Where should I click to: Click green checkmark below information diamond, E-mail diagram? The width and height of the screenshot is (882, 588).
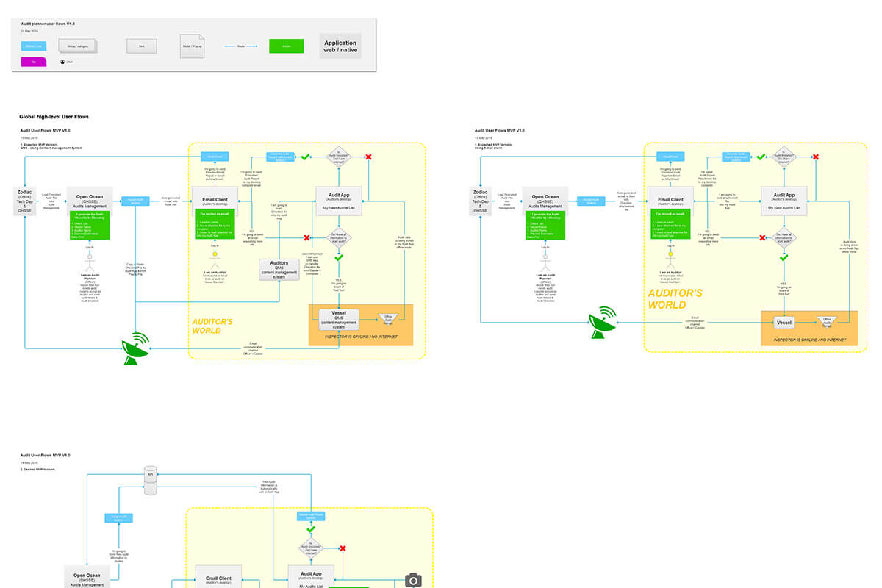coord(784,257)
